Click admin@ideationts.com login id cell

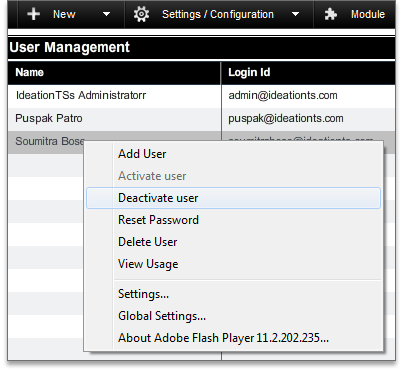point(283,96)
